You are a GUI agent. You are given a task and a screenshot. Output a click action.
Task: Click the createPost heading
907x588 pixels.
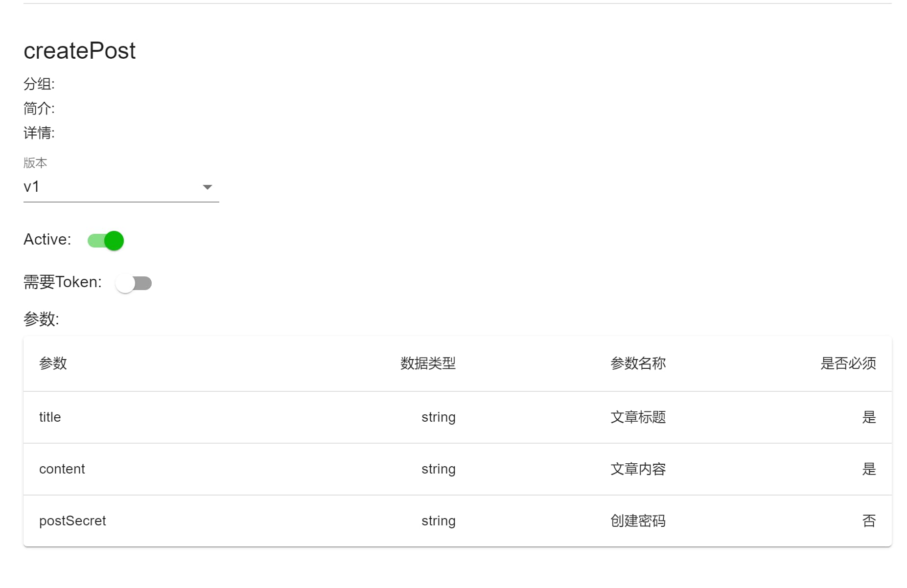point(79,51)
